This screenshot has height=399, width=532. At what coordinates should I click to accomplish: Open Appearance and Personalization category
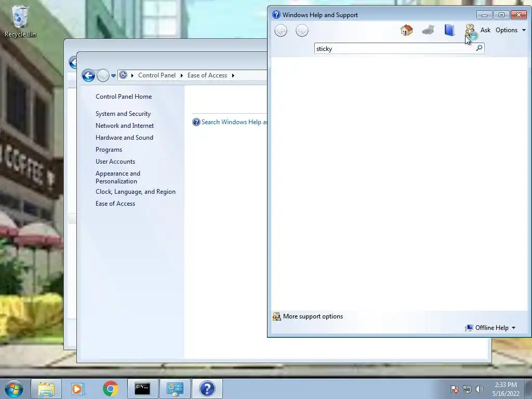tap(118, 177)
